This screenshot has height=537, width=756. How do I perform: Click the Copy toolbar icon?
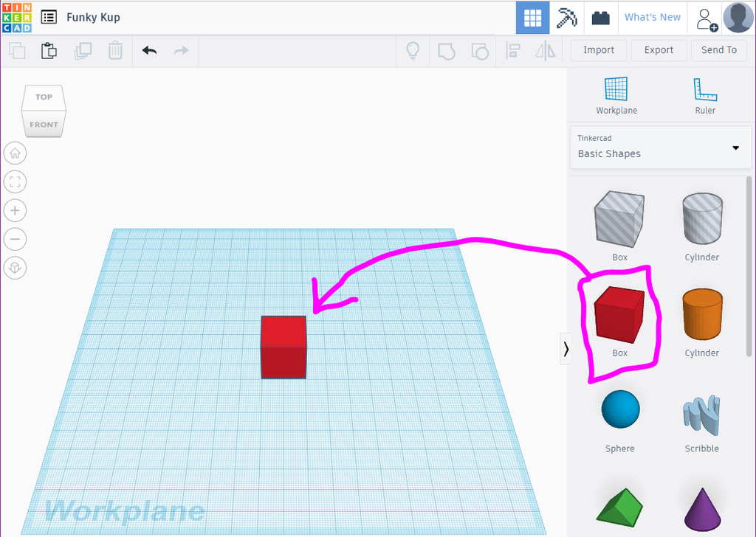[x=18, y=51]
